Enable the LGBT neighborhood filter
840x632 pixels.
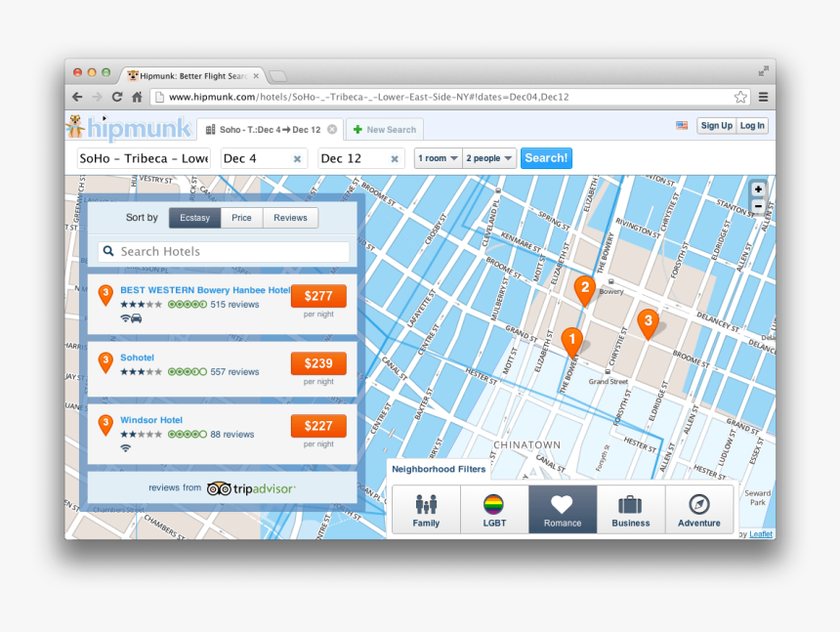(493, 504)
